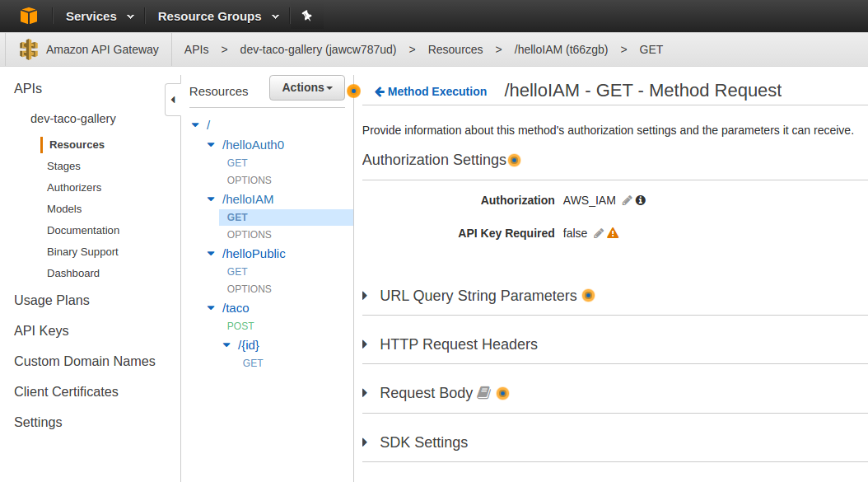868x482 pixels.
Task: Open the Resource Groups menu
Action: 211,16
